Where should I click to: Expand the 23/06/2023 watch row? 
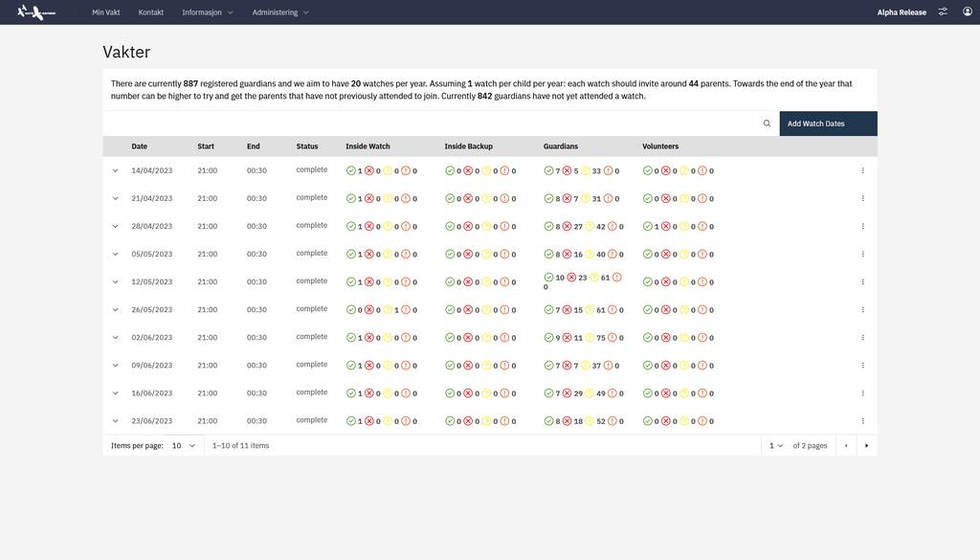(113, 418)
